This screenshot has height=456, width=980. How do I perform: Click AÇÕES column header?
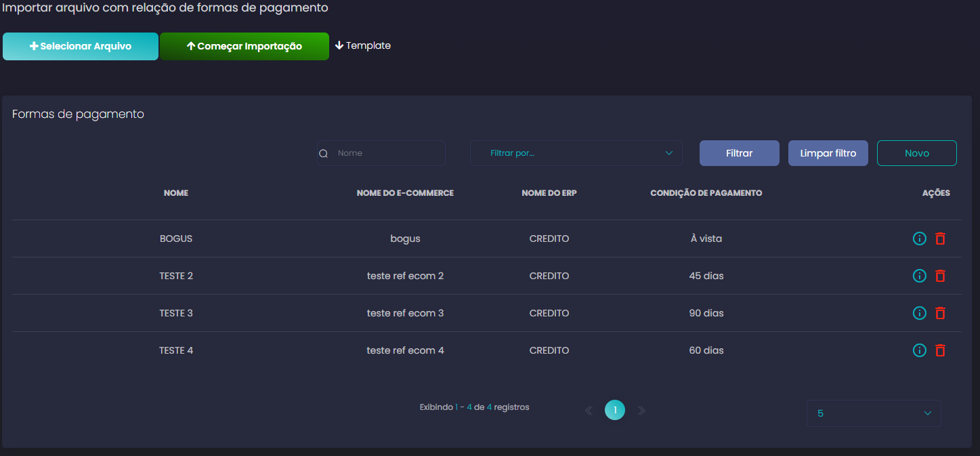[x=936, y=193]
